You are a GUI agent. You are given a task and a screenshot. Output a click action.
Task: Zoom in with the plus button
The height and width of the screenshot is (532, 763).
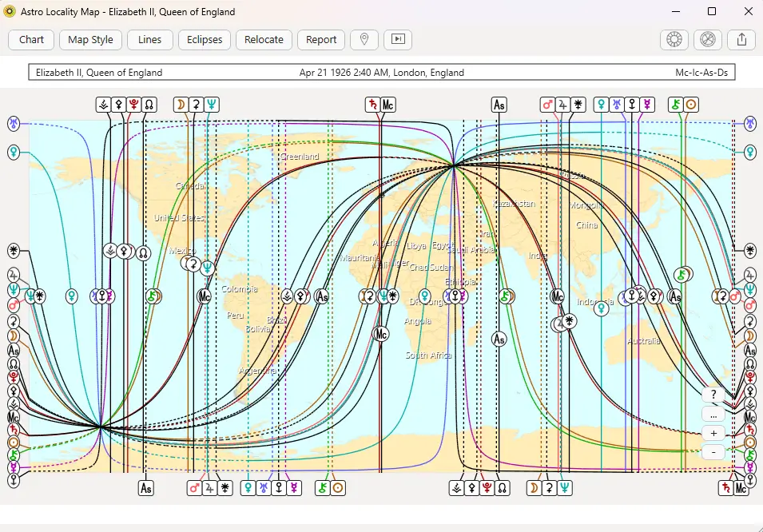point(713,433)
